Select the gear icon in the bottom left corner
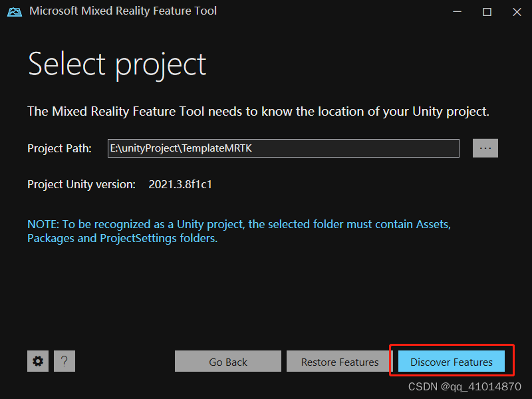This screenshot has width=532, height=399. click(38, 361)
